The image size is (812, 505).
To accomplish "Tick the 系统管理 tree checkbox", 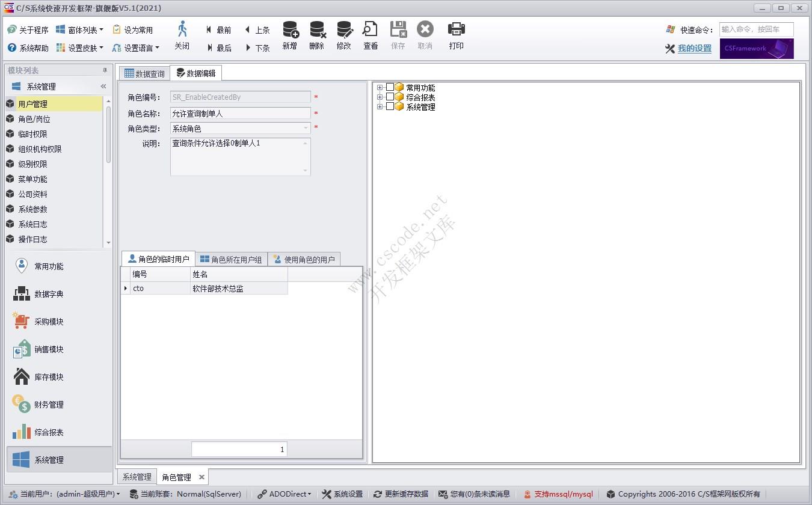I will click(x=390, y=107).
